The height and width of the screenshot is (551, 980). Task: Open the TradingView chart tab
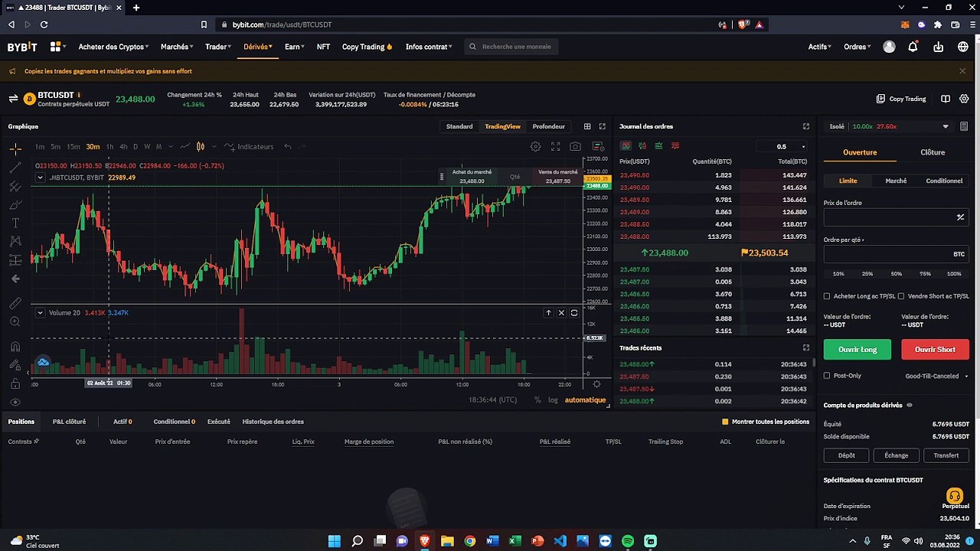click(x=502, y=126)
